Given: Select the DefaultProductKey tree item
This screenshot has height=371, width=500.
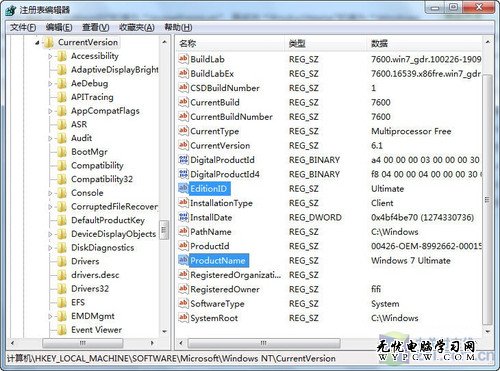Looking at the screenshot, I should pyautogui.click(x=108, y=220).
